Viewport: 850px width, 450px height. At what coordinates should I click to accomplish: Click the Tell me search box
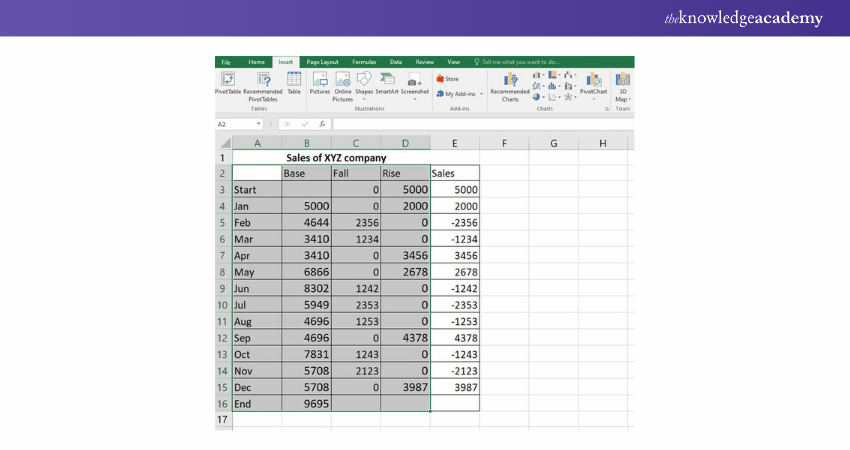pyautogui.click(x=520, y=62)
